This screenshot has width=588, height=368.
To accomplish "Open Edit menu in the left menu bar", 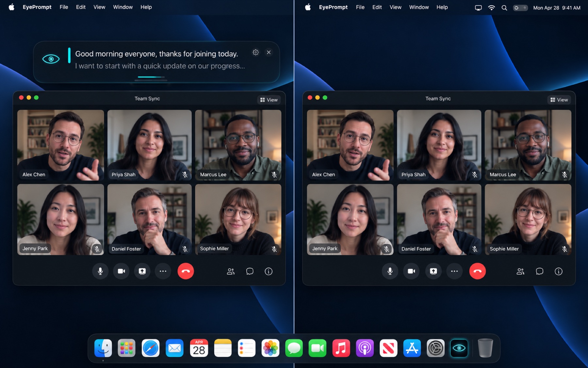I will pos(81,7).
